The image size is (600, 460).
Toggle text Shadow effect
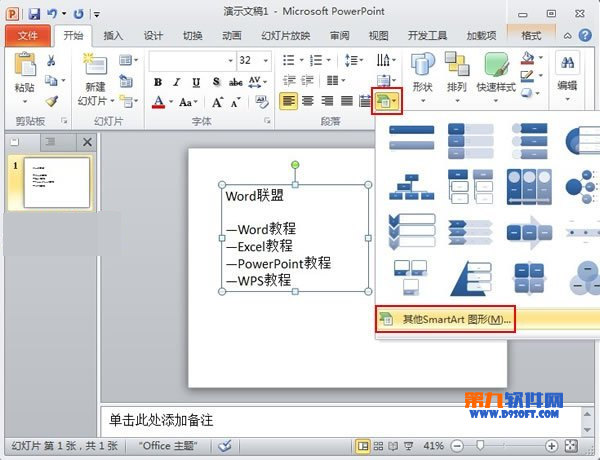[x=216, y=82]
